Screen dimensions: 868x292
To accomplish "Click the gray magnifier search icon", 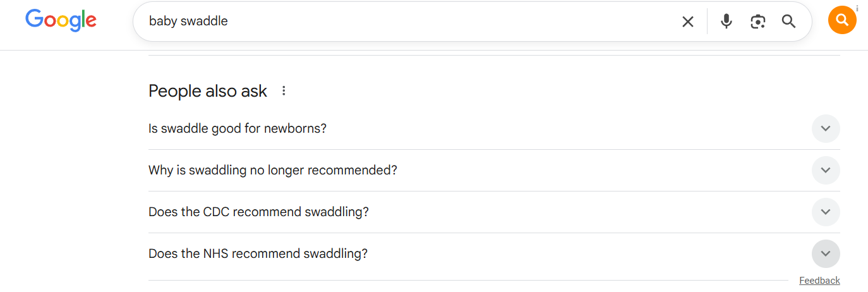I will [788, 21].
